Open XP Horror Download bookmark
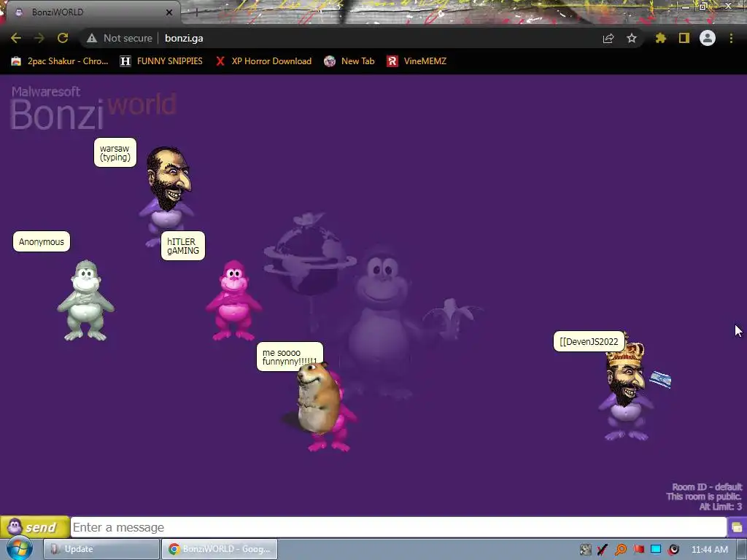The height and width of the screenshot is (560, 747). 263,61
